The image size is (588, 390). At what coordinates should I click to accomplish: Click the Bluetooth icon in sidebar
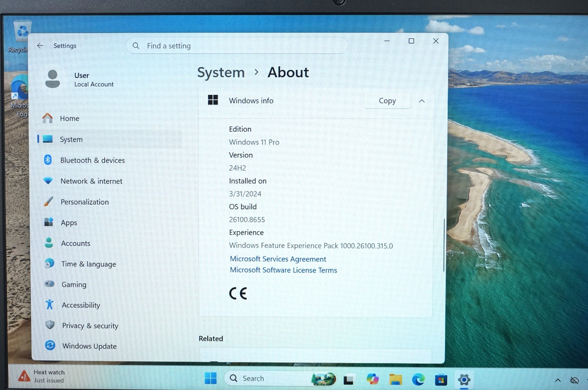tap(48, 160)
